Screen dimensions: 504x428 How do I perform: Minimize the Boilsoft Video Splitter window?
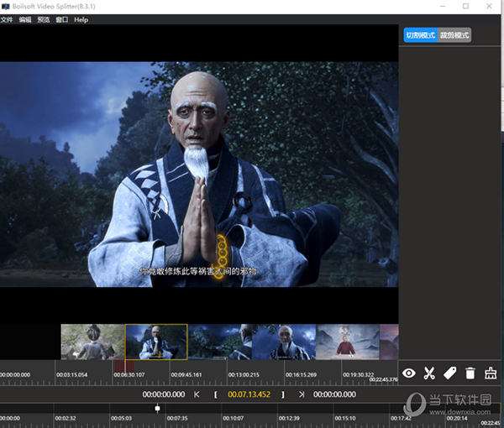click(443, 6)
